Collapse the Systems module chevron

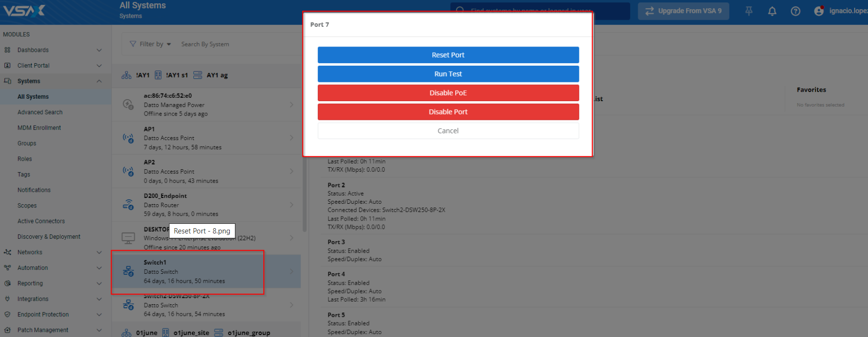click(99, 81)
